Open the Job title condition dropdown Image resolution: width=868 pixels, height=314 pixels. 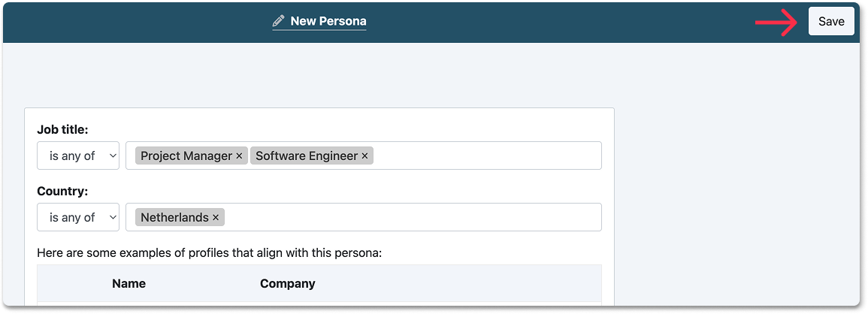[x=78, y=156]
